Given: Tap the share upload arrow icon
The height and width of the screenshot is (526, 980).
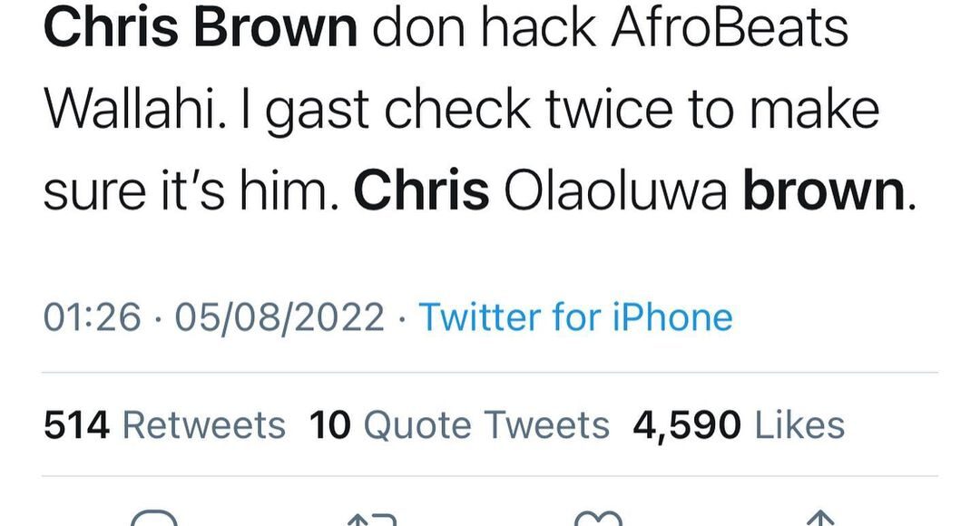Looking at the screenshot, I should (x=819, y=519).
